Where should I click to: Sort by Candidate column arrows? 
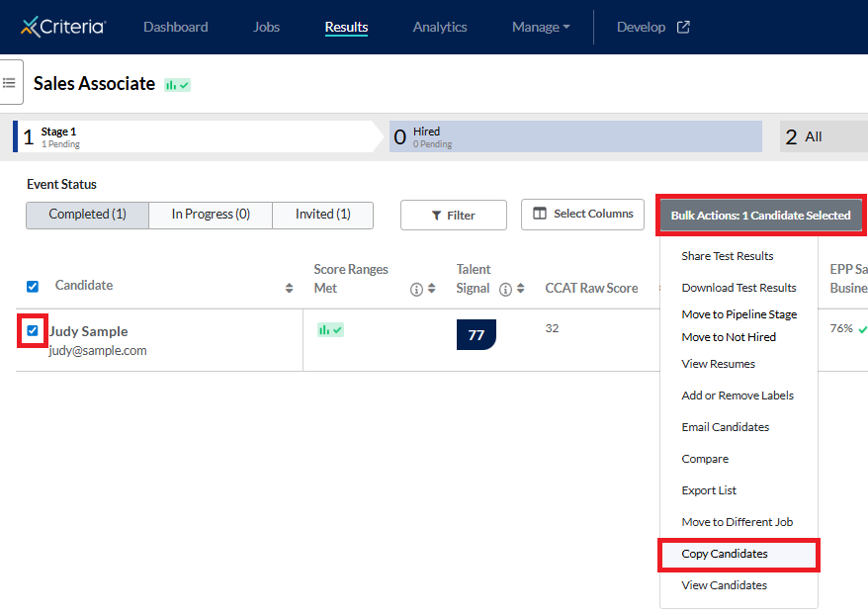[x=289, y=288]
